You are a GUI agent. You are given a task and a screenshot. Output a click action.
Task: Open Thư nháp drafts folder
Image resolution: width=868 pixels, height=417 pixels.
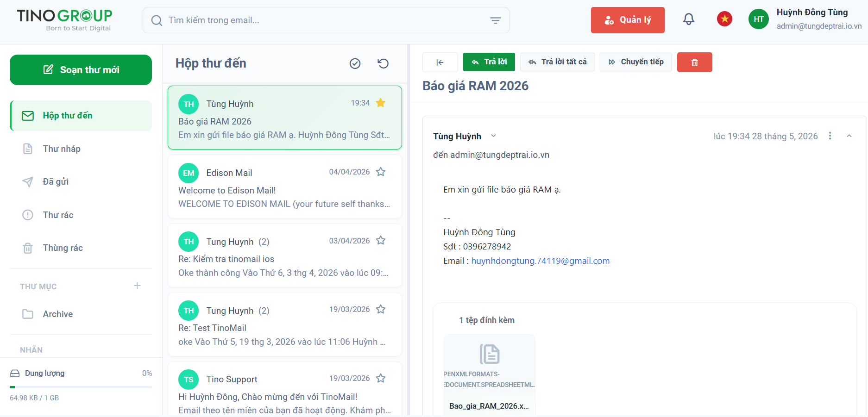point(81,149)
